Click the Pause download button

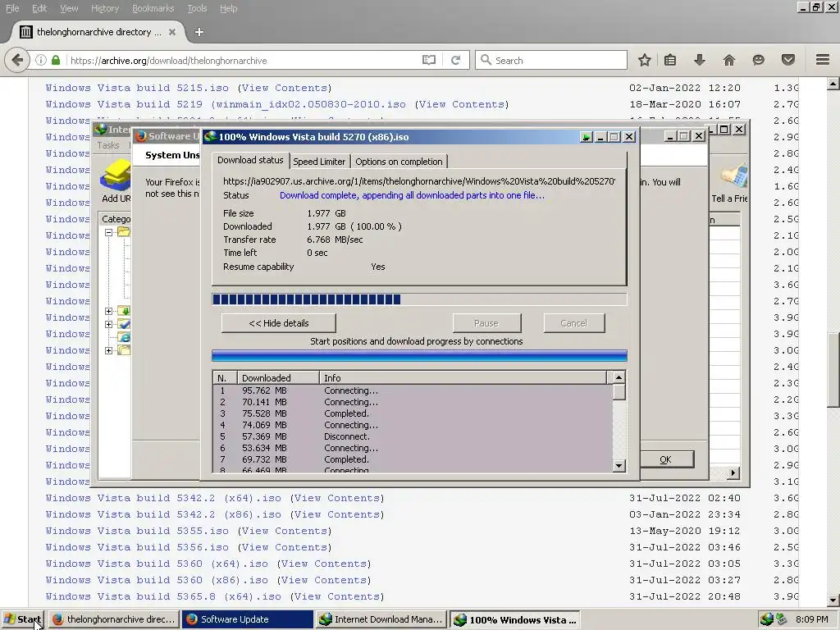click(x=486, y=323)
